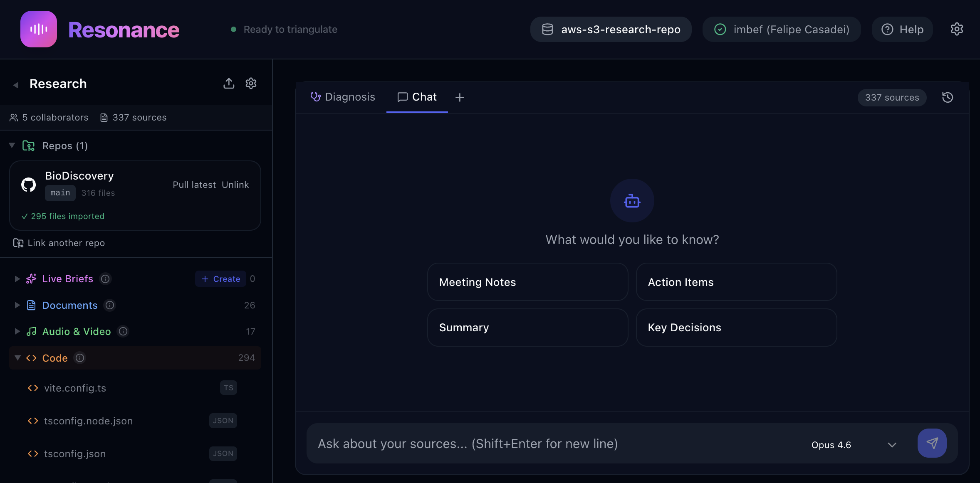Select the Chat tab
Viewport: 980px width, 483px height.
(417, 97)
